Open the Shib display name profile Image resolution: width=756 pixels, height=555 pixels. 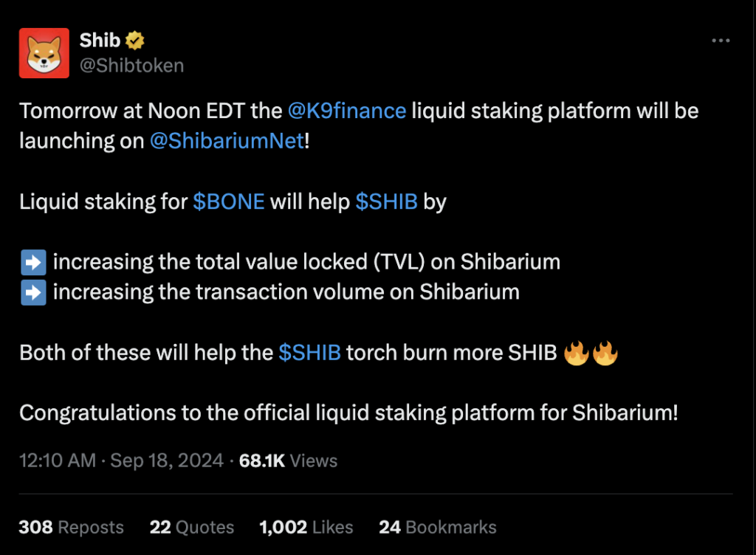click(100, 40)
